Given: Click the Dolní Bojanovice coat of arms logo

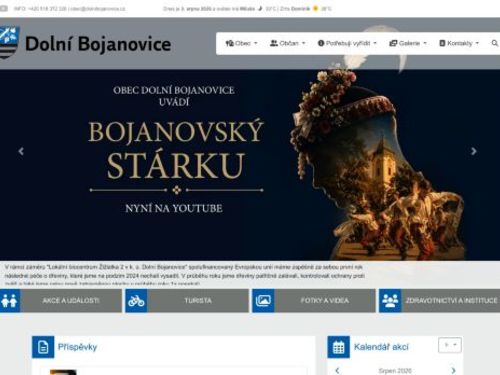Looking at the screenshot, I should tap(9, 43).
